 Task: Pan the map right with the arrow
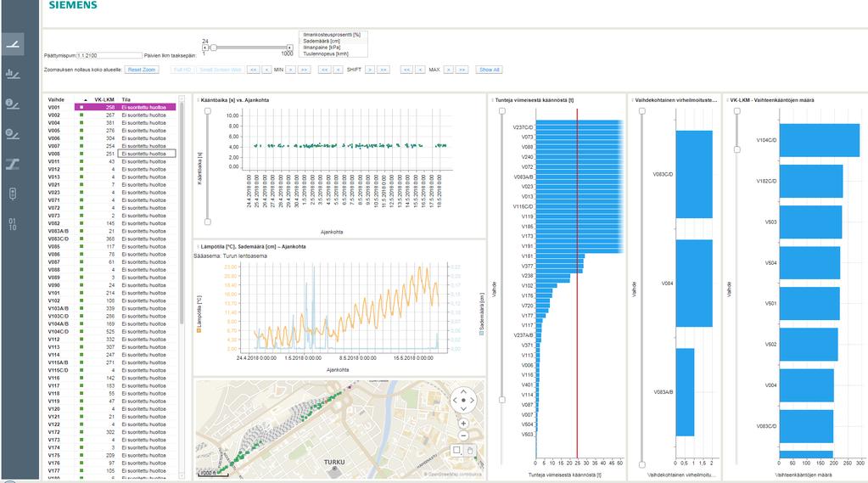click(473, 400)
